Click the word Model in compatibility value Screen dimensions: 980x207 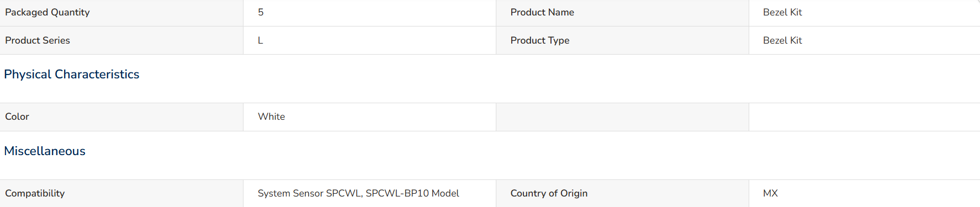pyautogui.click(x=445, y=193)
